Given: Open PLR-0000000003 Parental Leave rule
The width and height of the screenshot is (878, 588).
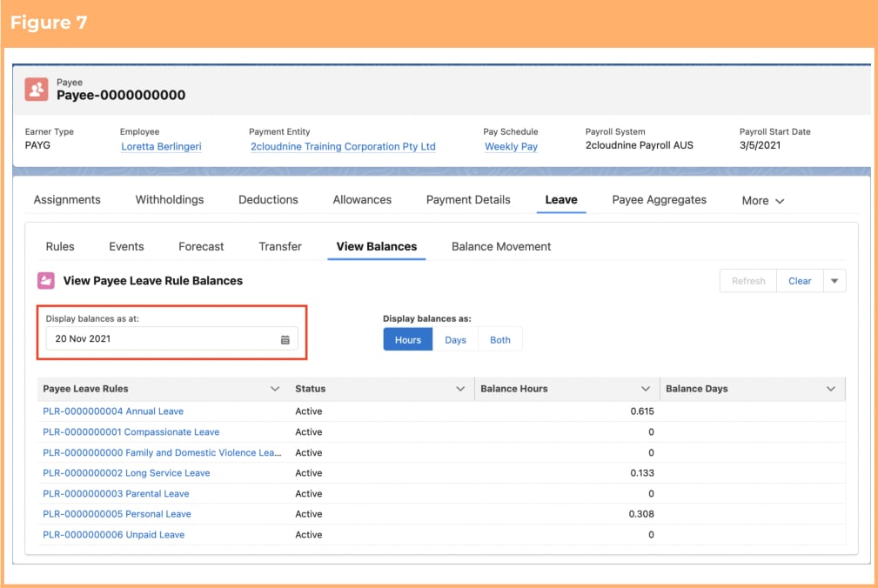Looking at the screenshot, I should (x=116, y=493).
